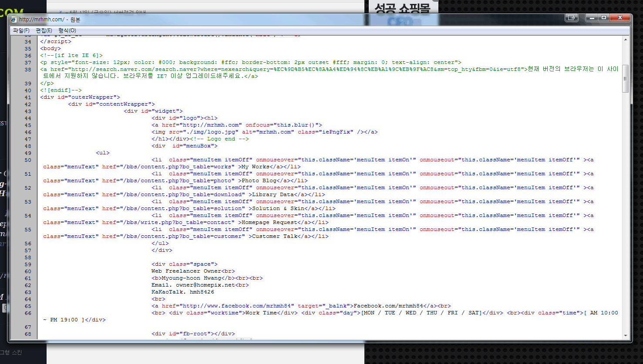The width and height of the screenshot is (643, 364).
Task: Click the owner@homepix.net email text
Action: pyautogui.click(x=205, y=285)
